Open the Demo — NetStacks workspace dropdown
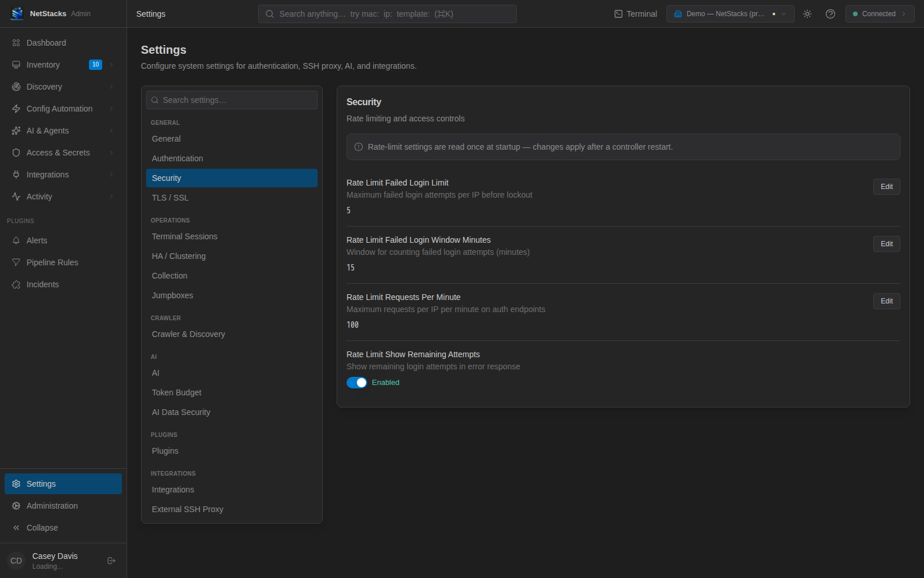Viewport: 924px width, 578px height. click(x=731, y=14)
